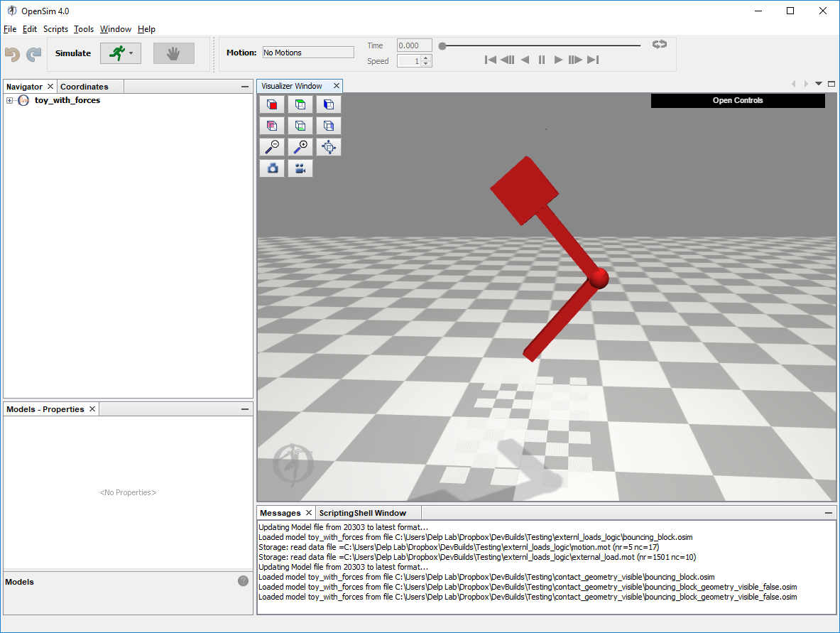Pause the simulation playback
The height and width of the screenshot is (633, 840).
pyautogui.click(x=542, y=60)
